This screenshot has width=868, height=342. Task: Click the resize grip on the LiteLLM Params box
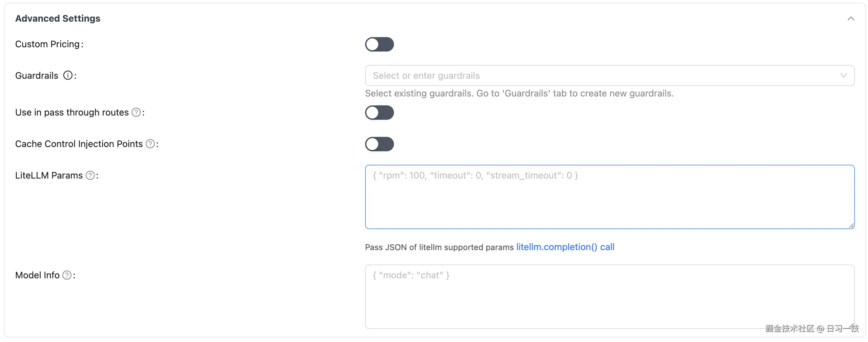pos(852,225)
